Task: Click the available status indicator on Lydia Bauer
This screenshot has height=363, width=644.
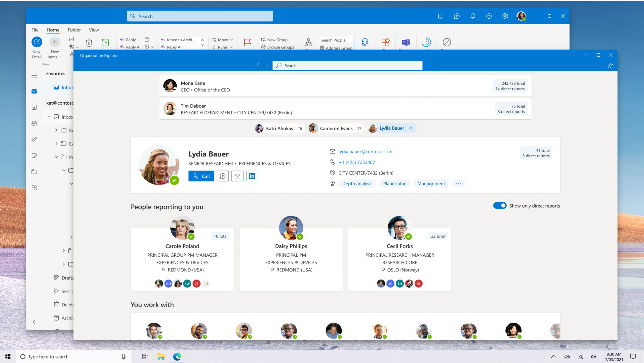Action: coord(176,181)
